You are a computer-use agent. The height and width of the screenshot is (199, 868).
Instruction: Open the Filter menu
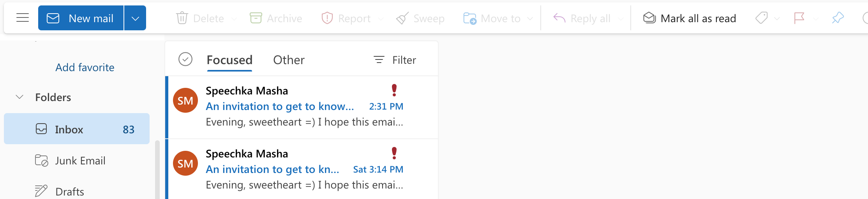point(395,60)
